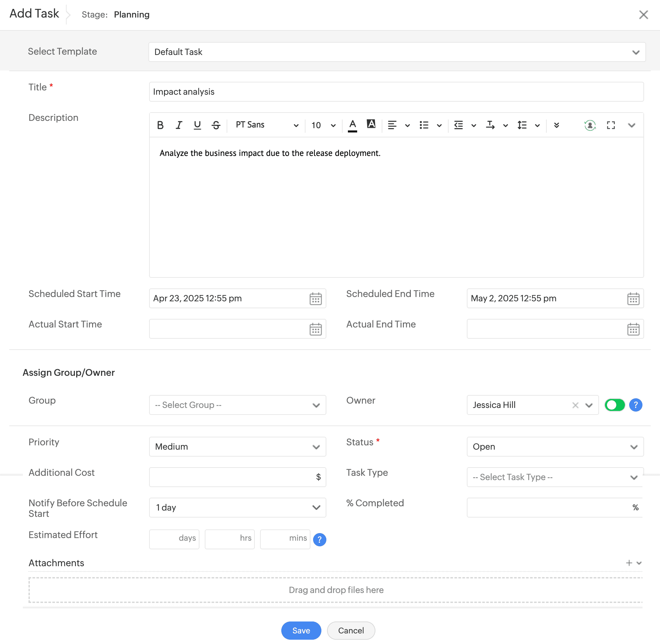Image resolution: width=660 pixels, height=644 pixels.
Task: Click the Cancel button
Action: pyautogui.click(x=351, y=630)
